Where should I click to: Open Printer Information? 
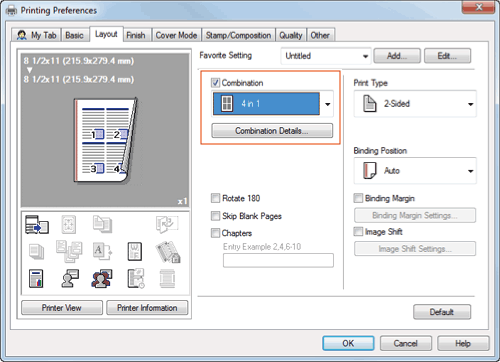(x=147, y=308)
